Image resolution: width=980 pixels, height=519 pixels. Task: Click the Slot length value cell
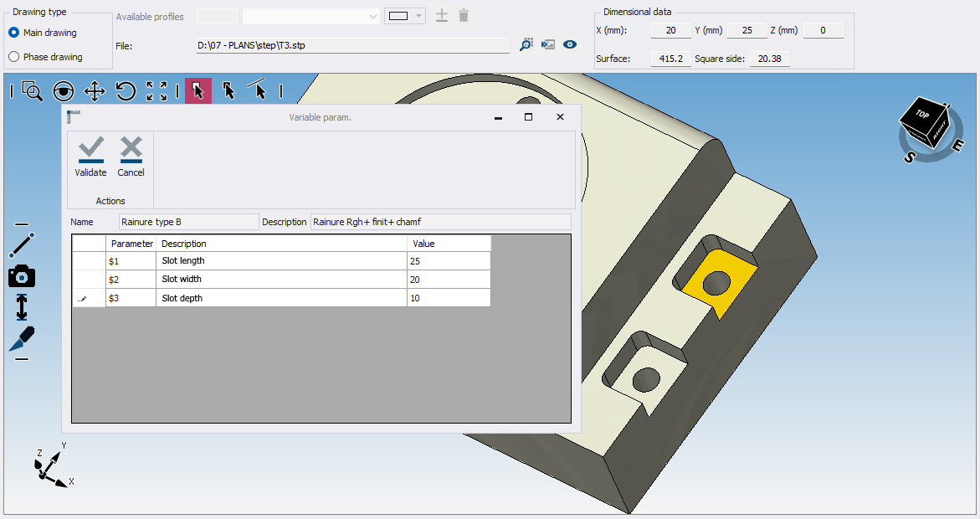449,261
